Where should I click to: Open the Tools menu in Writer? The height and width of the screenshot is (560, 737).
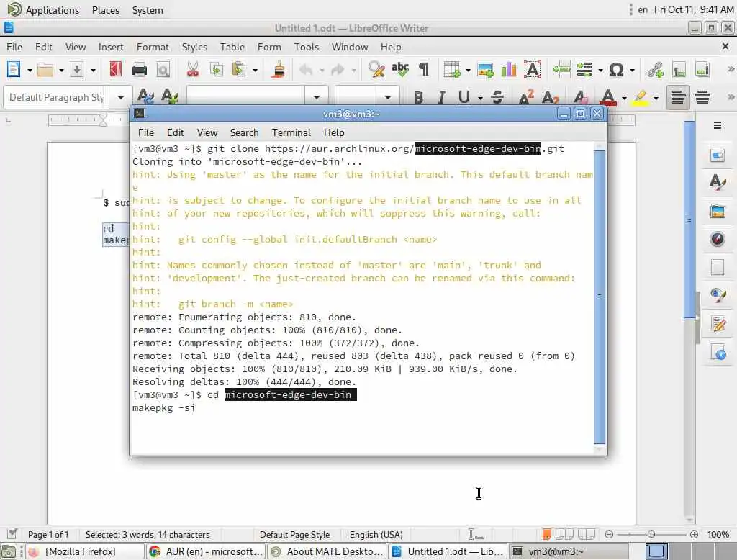click(307, 47)
